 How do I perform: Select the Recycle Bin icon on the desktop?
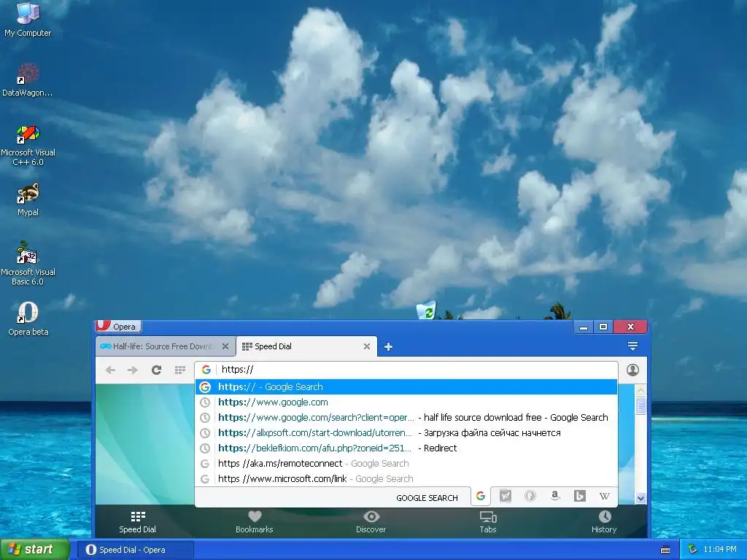pos(426,310)
